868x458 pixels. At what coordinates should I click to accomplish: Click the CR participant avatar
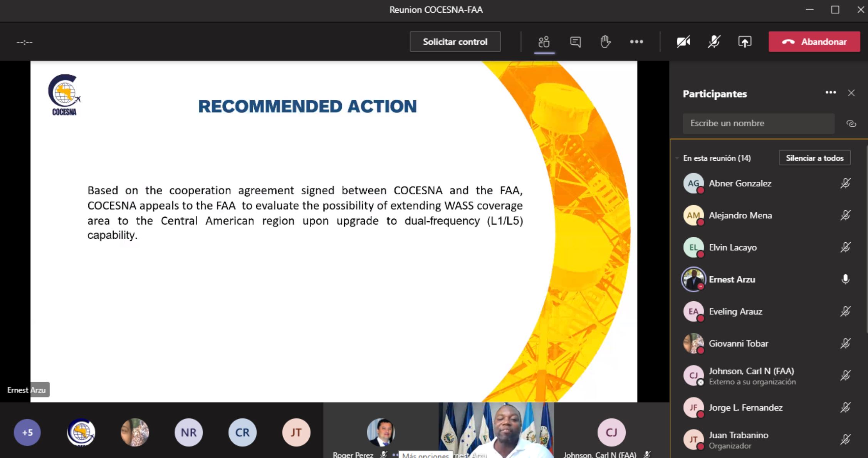242,433
